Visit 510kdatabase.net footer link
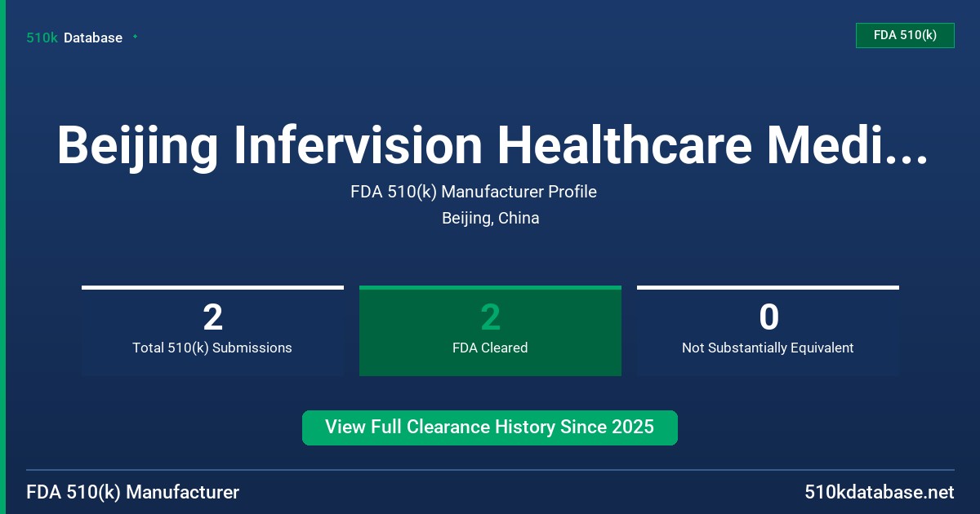980x514 pixels. click(x=879, y=492)
